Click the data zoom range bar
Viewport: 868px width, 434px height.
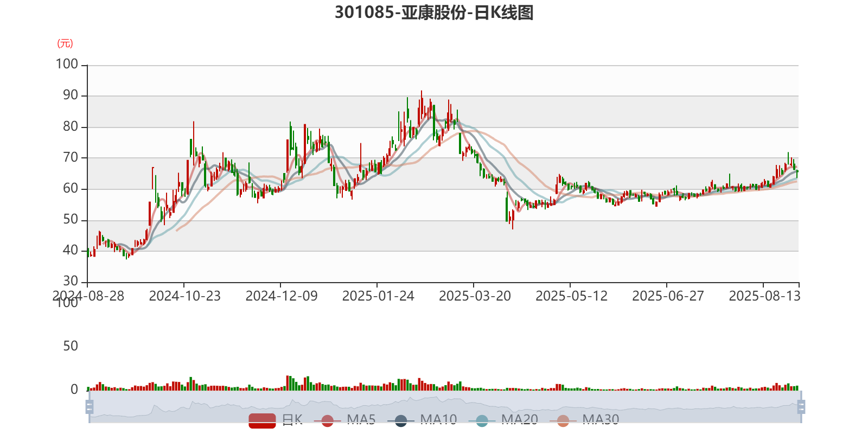coord(445,407)
